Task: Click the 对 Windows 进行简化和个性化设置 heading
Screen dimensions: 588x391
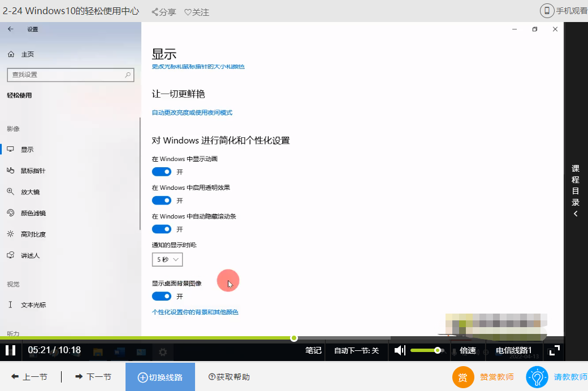Action: (221, 141)
